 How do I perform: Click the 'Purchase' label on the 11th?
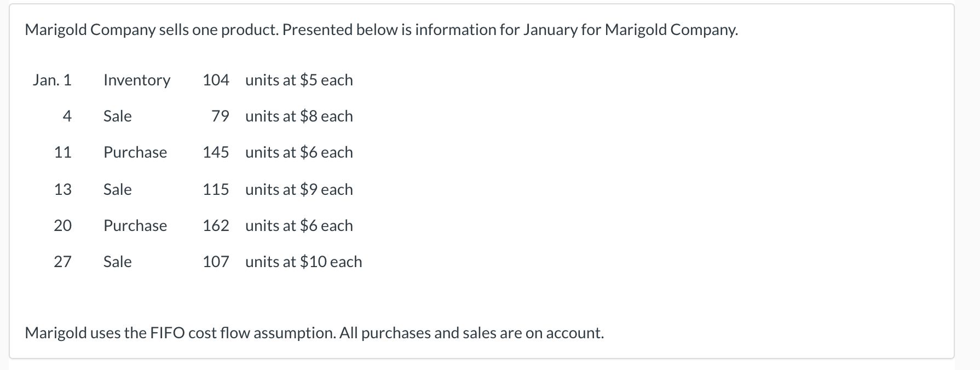click(x=135, y=152)
